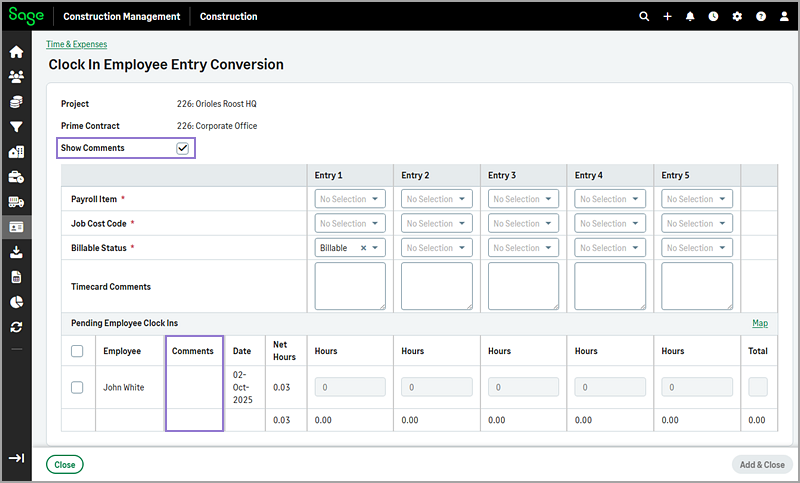Open the Map link
Image resolution: width=800 pixels, height=483 pixels.
point(760,323)
